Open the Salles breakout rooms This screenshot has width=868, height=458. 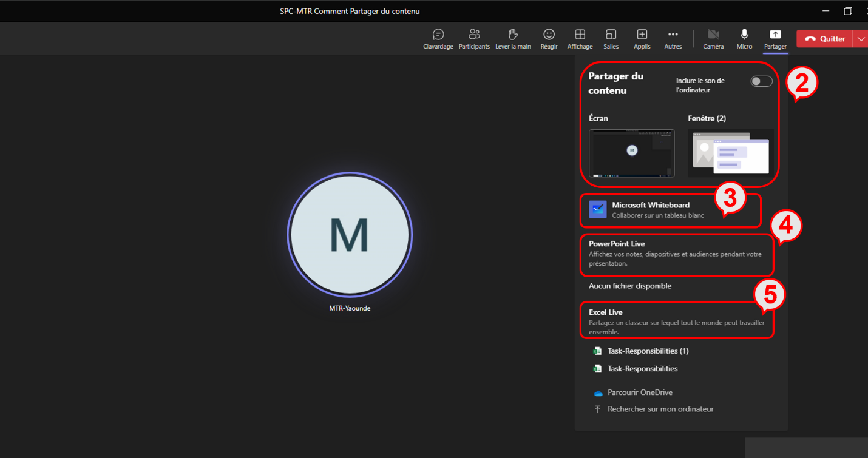[x=611, y=38]
